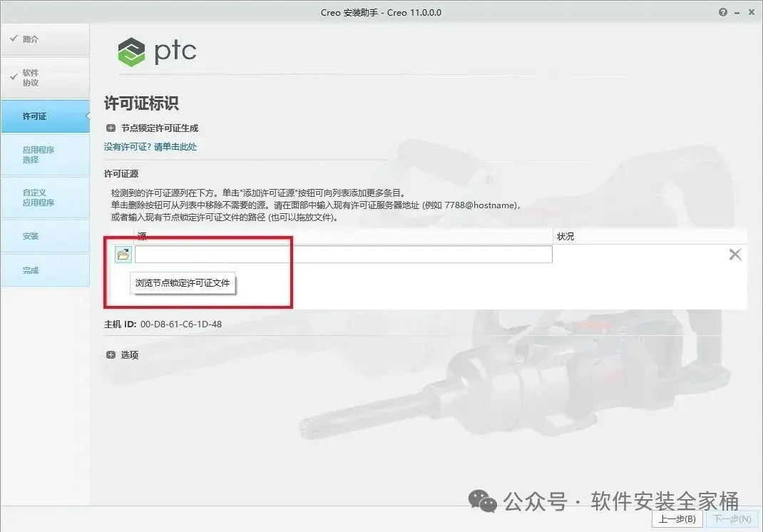Expand the 选项 section
Viewport: 763px width, 532px height.
click(x=111, y=355)
